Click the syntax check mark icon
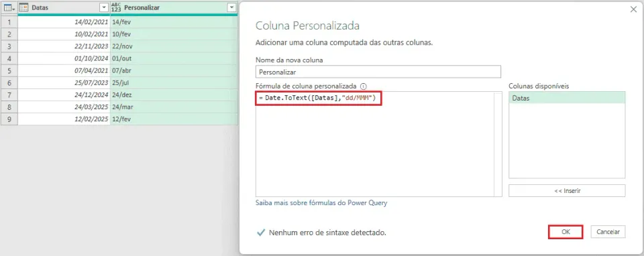 [x=260, y=233]
